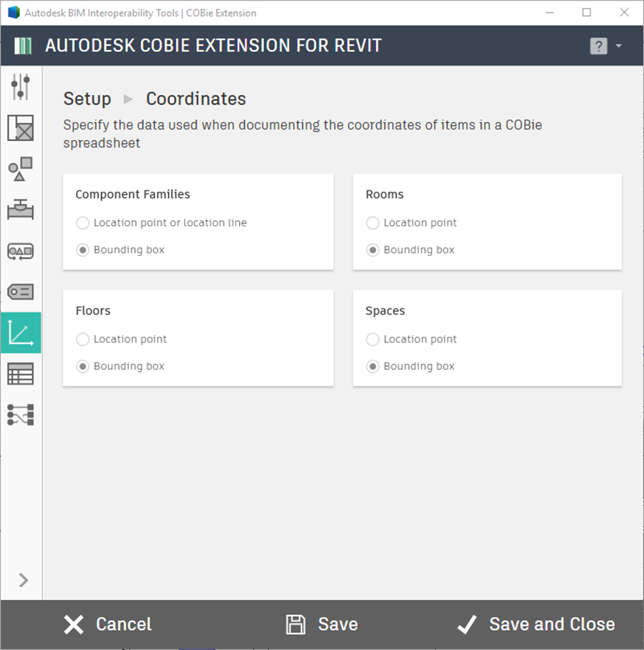Select the spaces/rooms sidebar icon

pos(21,127)
